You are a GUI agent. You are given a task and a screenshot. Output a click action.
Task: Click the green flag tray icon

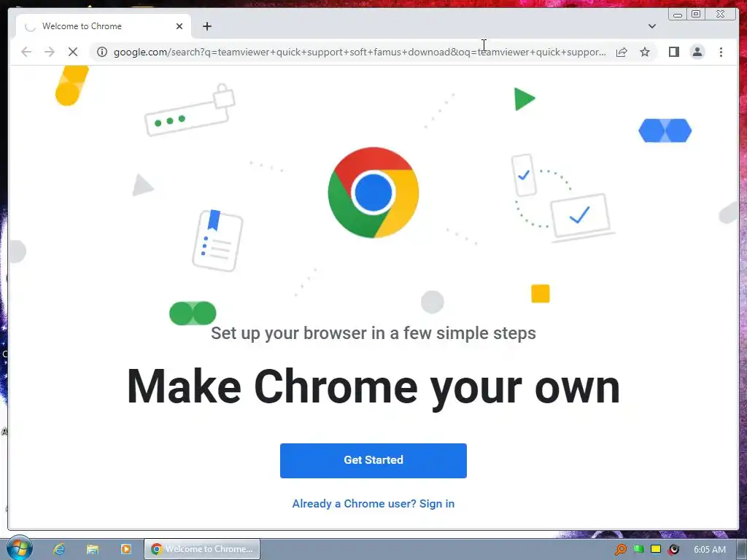click(638, 549)
